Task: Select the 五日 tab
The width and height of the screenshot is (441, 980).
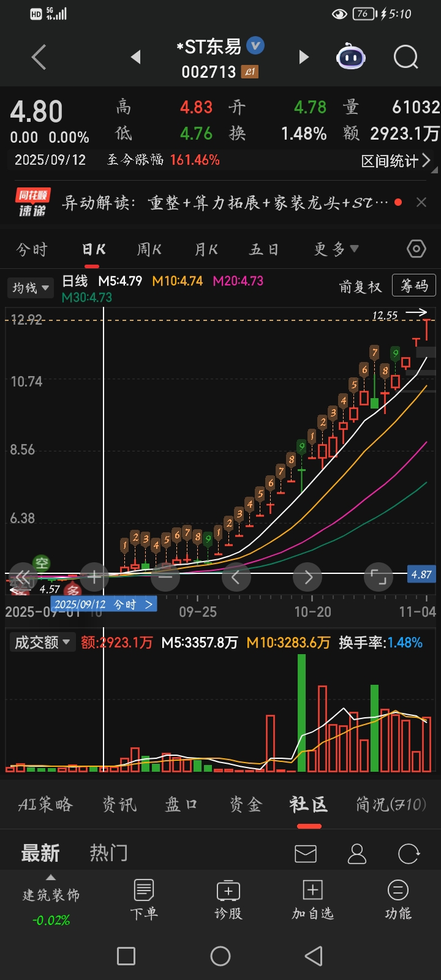Action: (x=265, y=249)
